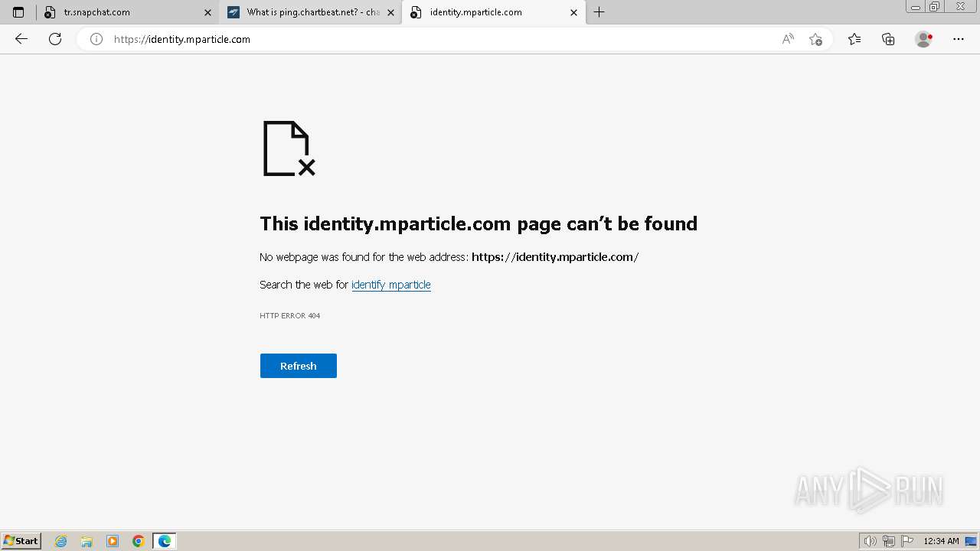Click the show desktop tray icon
Viewport: 980px width, 551px height.
pos(971,541)
